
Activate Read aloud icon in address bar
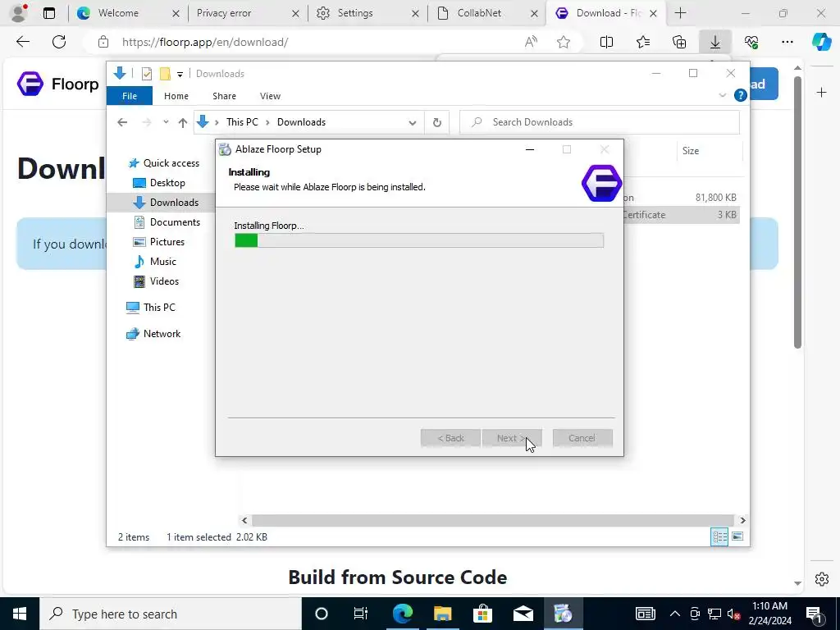[531, 42]
